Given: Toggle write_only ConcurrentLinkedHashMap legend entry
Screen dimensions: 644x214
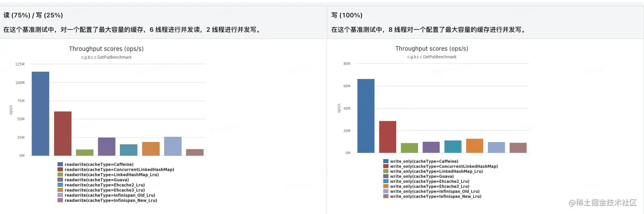Looking at the screenshot, I should [444, 166].
